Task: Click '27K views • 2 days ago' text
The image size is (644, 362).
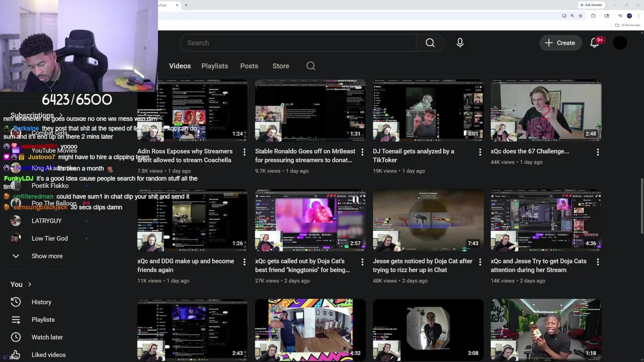Action: click(x=282, y=281)
